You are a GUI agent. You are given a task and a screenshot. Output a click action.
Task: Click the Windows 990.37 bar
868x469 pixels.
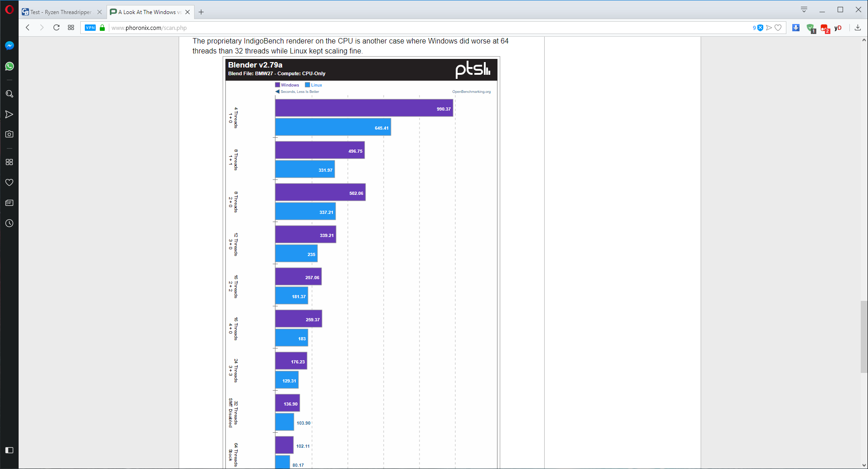(364, 108)
